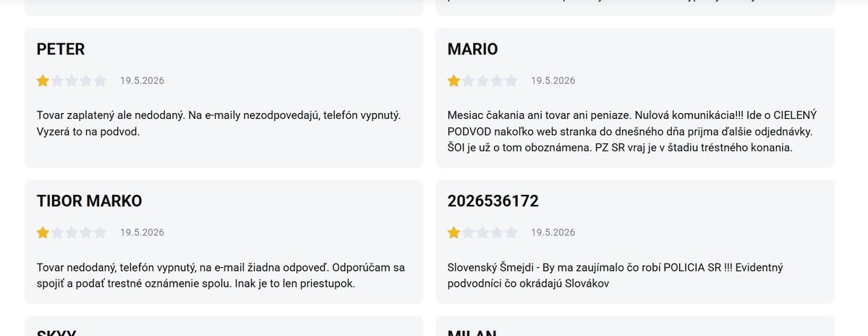Click the gold star in MARIO's rating

tap(454, 80)
